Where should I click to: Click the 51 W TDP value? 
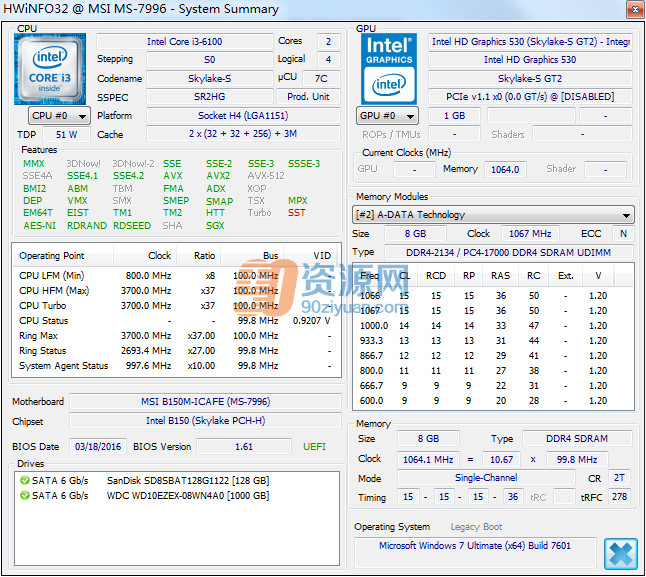[67, 135]
